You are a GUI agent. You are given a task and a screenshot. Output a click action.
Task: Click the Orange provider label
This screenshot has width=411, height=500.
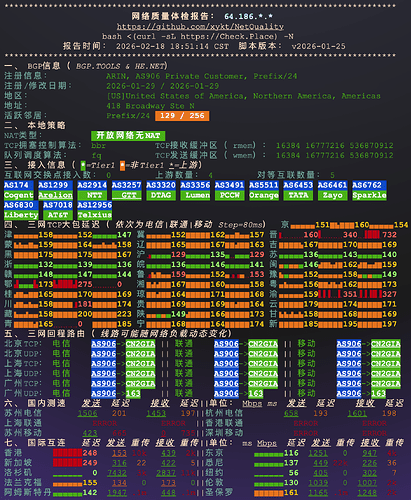point(264,195)
